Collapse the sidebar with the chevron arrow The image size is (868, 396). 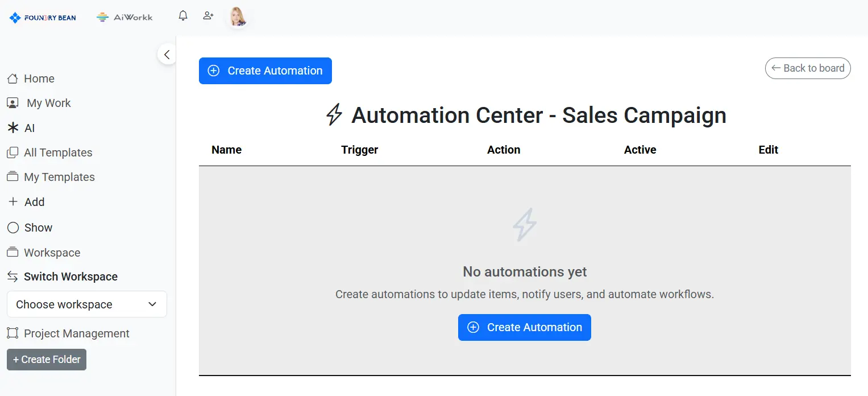click(167, 55)
